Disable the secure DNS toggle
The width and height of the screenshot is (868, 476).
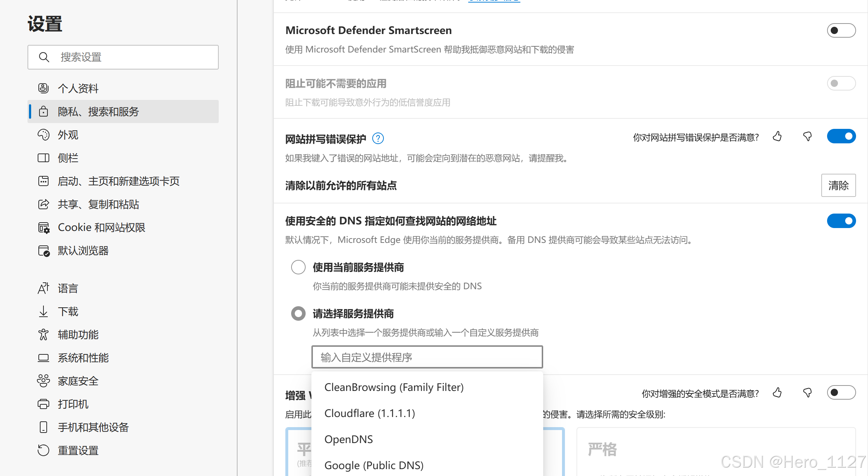(841, 221)
